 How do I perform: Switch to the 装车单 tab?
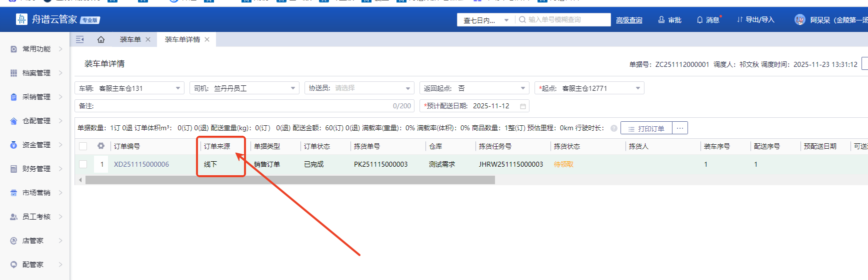pyautogui.click(x=130, y=39)
